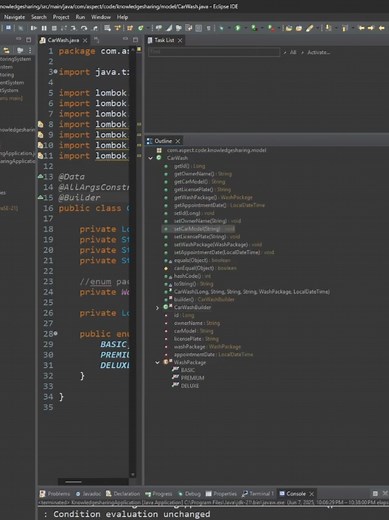
Task: Select the CarWash constructor in Outline
Action: tap(252, 292)
